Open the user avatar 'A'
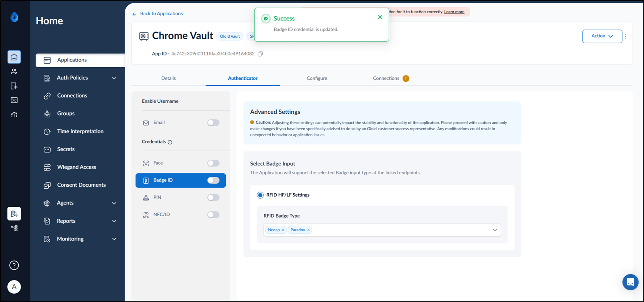644x302 pixels. coord(14,287)
